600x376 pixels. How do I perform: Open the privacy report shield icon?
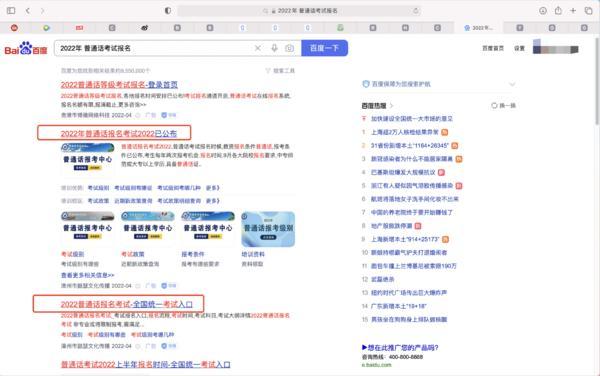coord(168,11)
